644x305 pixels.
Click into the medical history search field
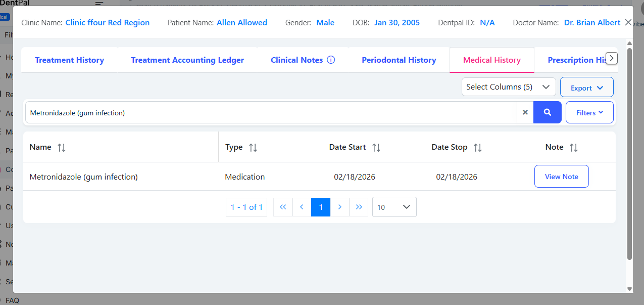[x=270, y=112]
